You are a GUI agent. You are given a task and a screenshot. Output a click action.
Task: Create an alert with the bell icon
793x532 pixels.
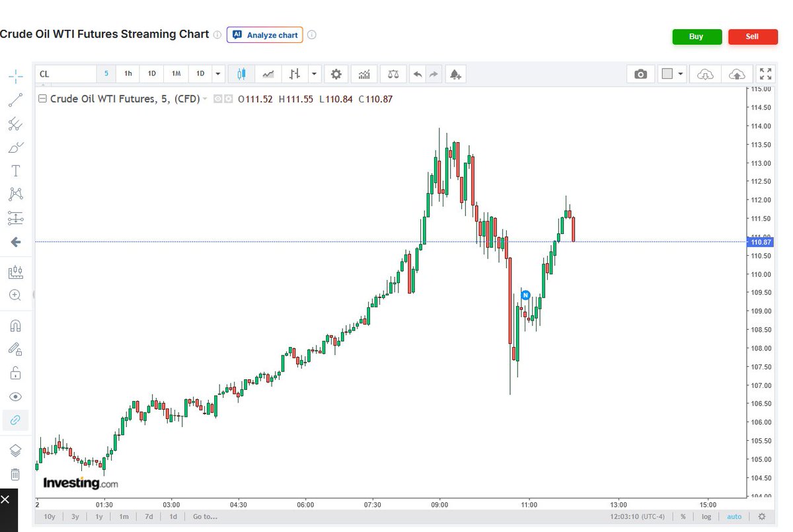(455, 74)
